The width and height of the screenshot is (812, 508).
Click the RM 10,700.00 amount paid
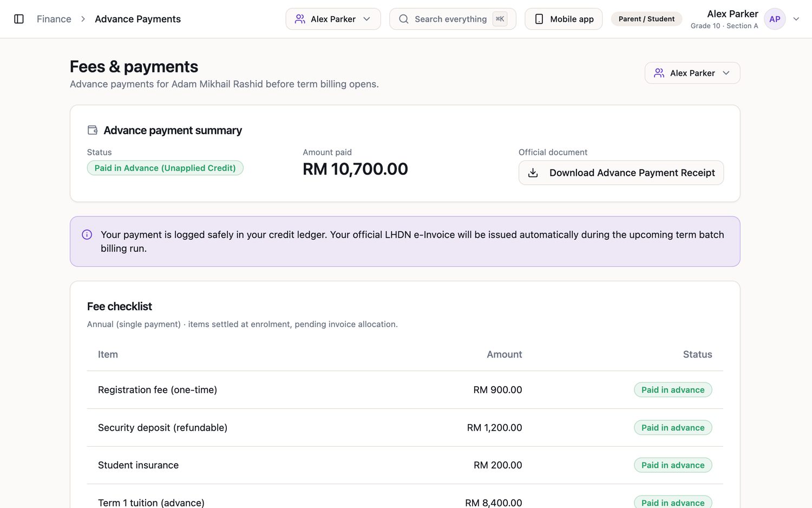tap(355, 169)
